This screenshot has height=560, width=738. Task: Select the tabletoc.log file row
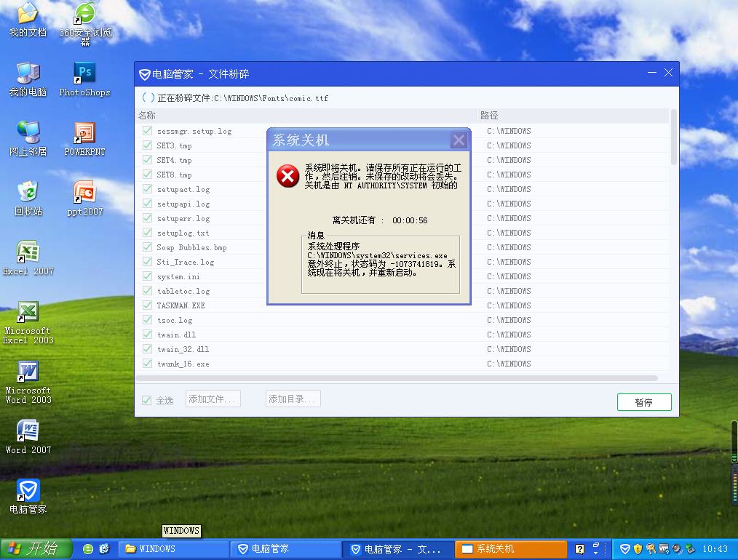tap(402, 291)
